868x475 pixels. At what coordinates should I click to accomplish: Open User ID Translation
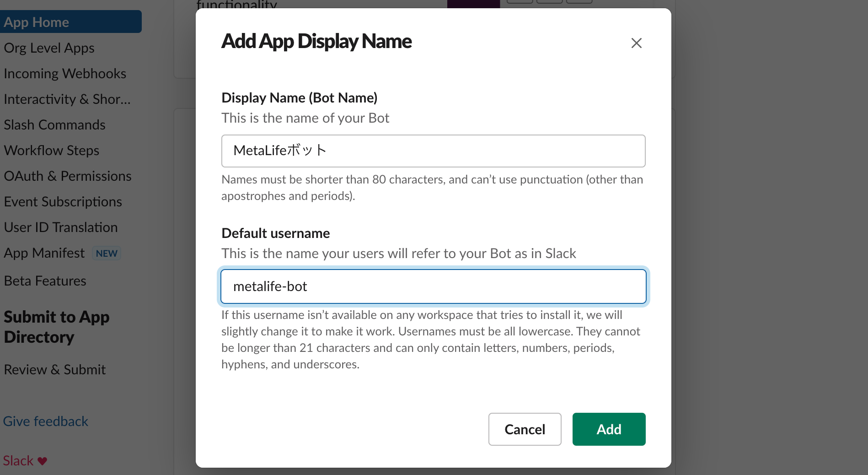pyautogui.click(x=61, y=227)
